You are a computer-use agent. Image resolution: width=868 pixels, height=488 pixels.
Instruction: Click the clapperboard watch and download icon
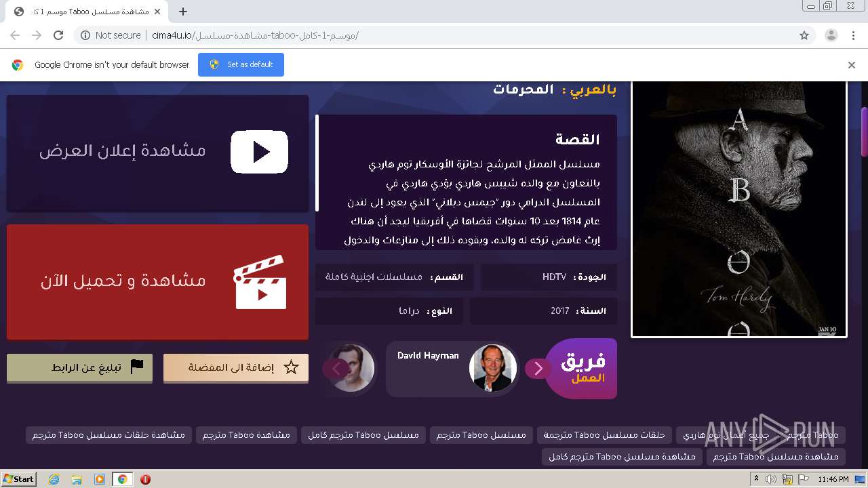[260, 281]
